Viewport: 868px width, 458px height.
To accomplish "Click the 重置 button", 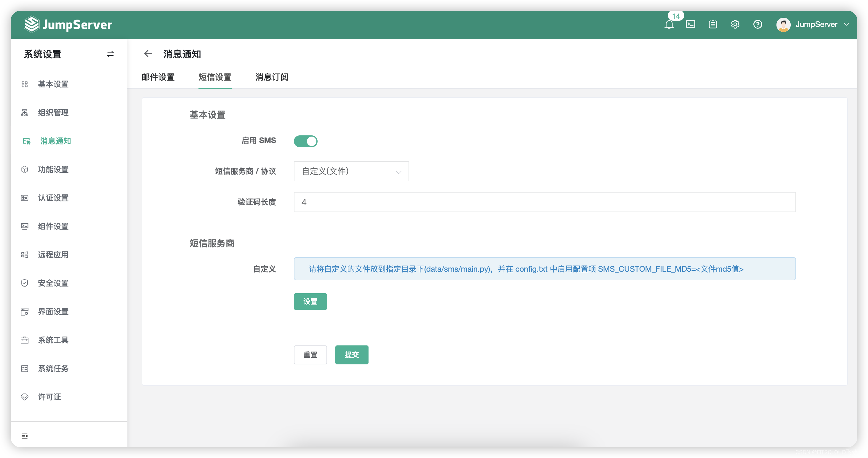I will pyautogui.click(x=310, y=355).
